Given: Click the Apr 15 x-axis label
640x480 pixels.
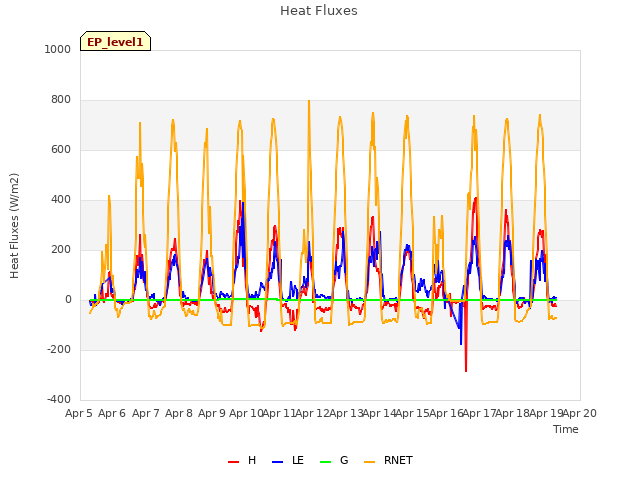Looking at the screenshot, I should [x=413, y=413].
